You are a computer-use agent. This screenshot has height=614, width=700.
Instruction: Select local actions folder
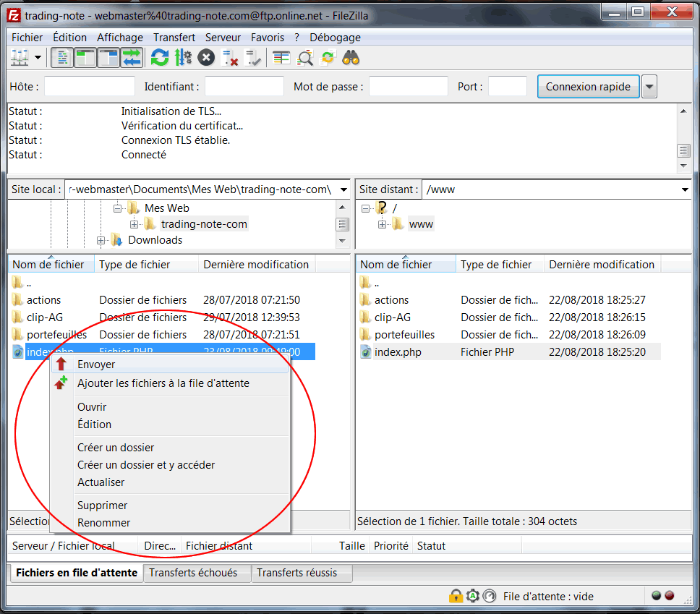[43, 300]
